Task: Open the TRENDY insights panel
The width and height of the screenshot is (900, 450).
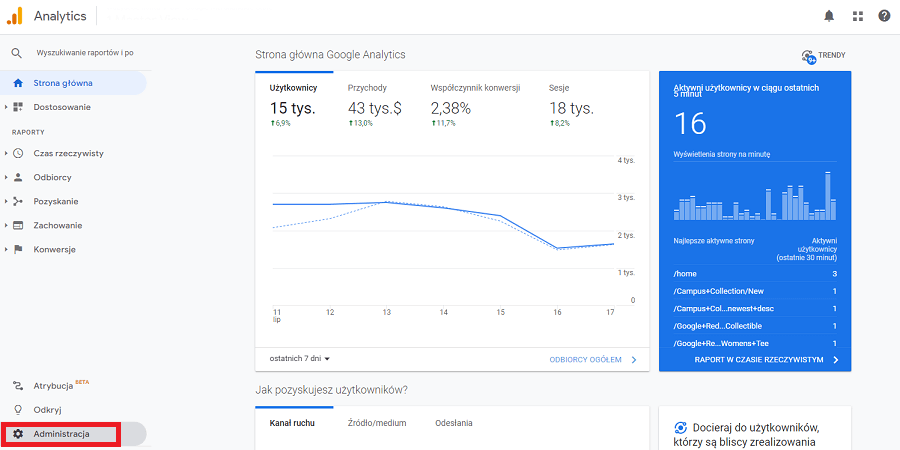Action: click(824, 56)
